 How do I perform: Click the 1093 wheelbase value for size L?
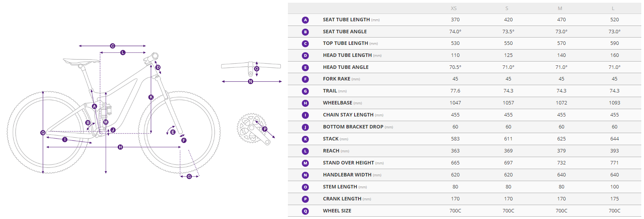pyautogui.click(x=614, y=103)
